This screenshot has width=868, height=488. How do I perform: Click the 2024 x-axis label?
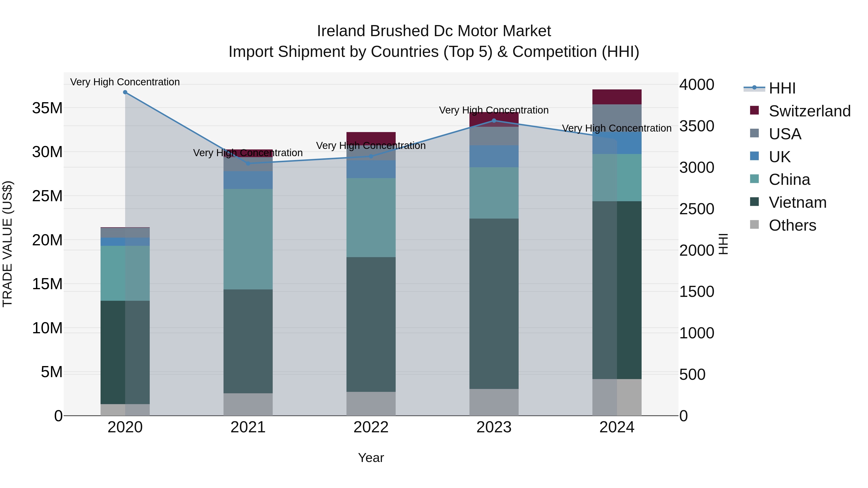coord(617,427)
